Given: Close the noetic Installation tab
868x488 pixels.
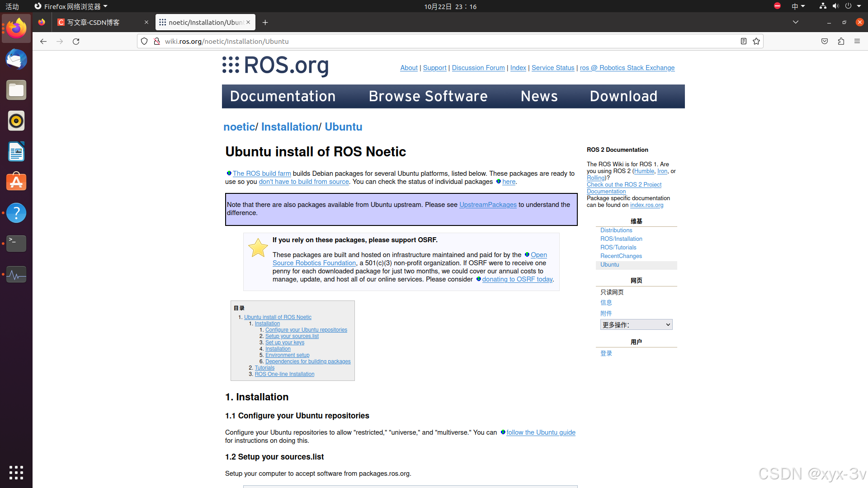Looking at the screenshot, I should tap(248, 22).
